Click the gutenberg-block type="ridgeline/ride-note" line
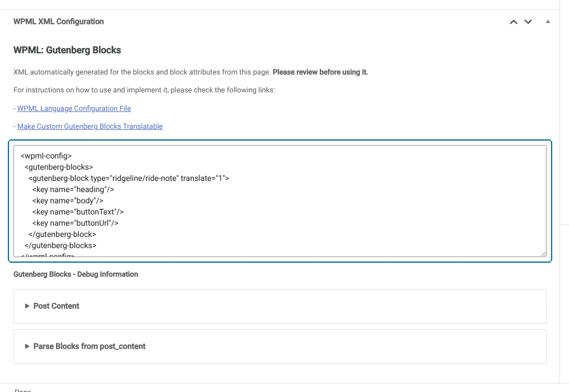The width and height of the screenshot is (569, 392). click(x=129, y=178)
